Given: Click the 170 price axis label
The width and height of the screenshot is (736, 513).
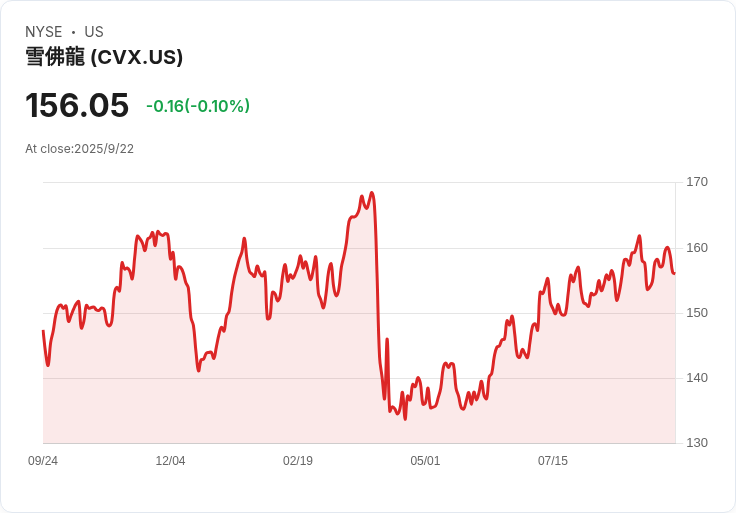Looking at the screenshot, I should [x=697, y=182].
